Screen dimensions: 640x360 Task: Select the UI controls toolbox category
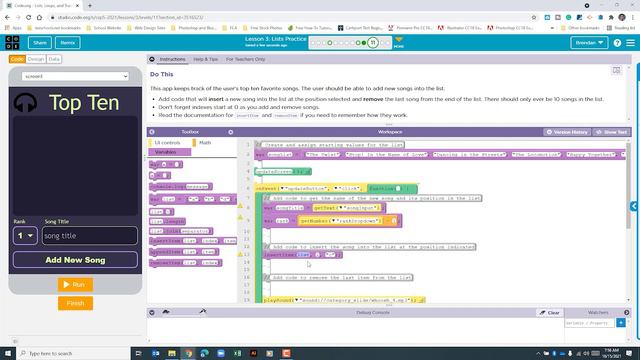tap(167, 142)
